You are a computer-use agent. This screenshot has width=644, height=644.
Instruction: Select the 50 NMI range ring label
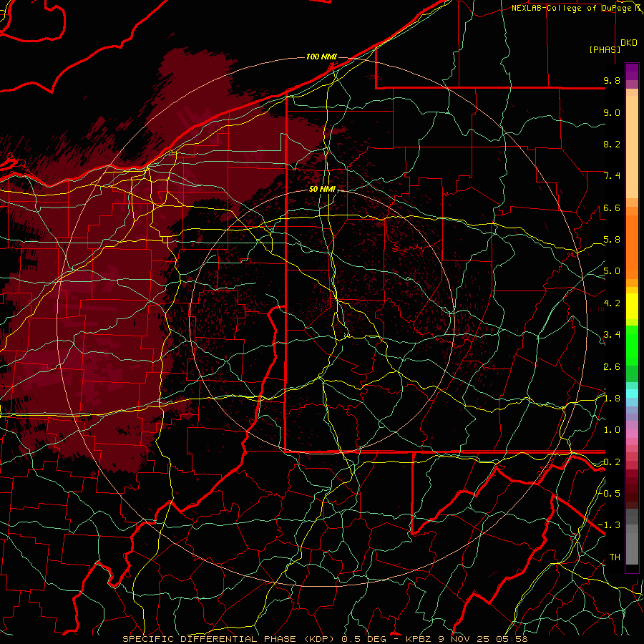(x=322, y=189)
